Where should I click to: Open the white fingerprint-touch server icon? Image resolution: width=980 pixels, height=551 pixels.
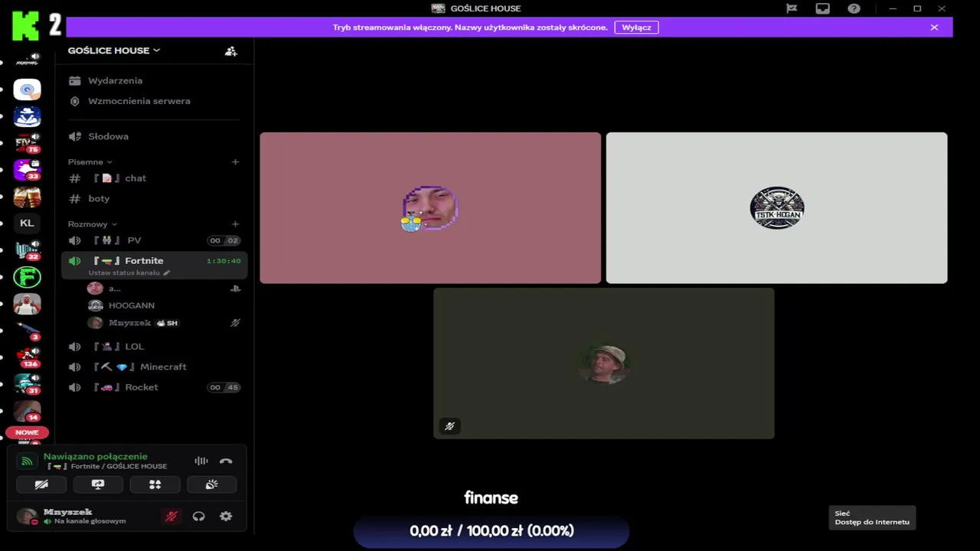[x=27, y=90]
